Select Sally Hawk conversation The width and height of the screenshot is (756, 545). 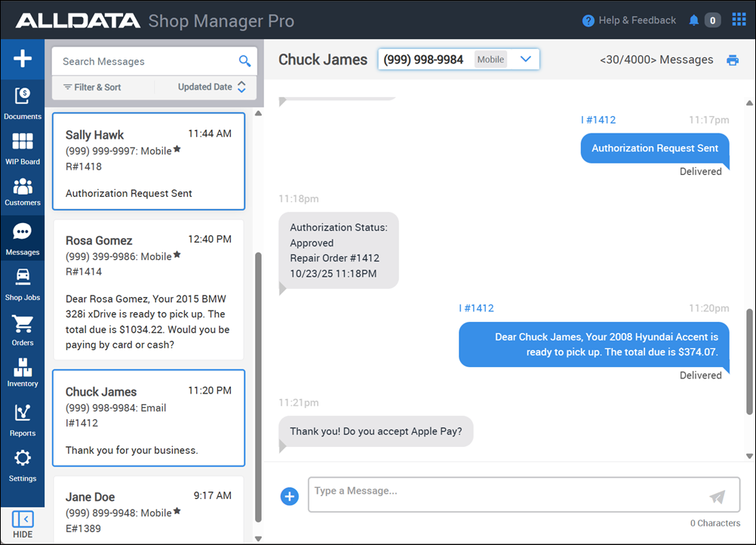click(x=149, y=161)
